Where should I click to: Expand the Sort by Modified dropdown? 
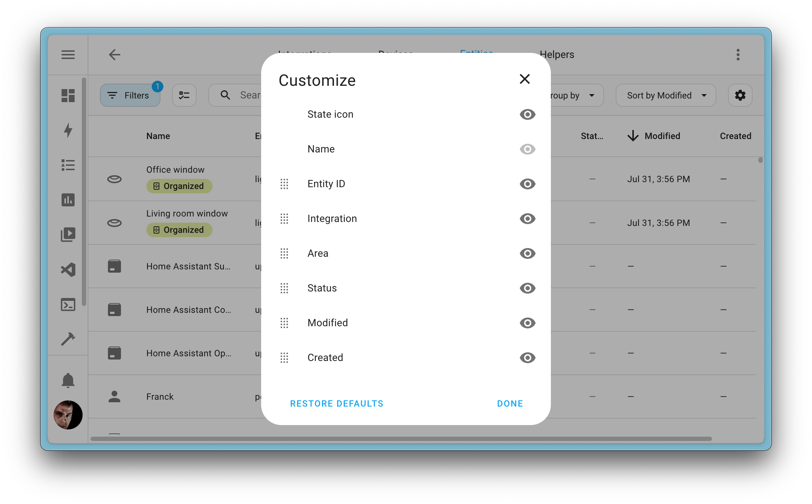pos(666,95)
